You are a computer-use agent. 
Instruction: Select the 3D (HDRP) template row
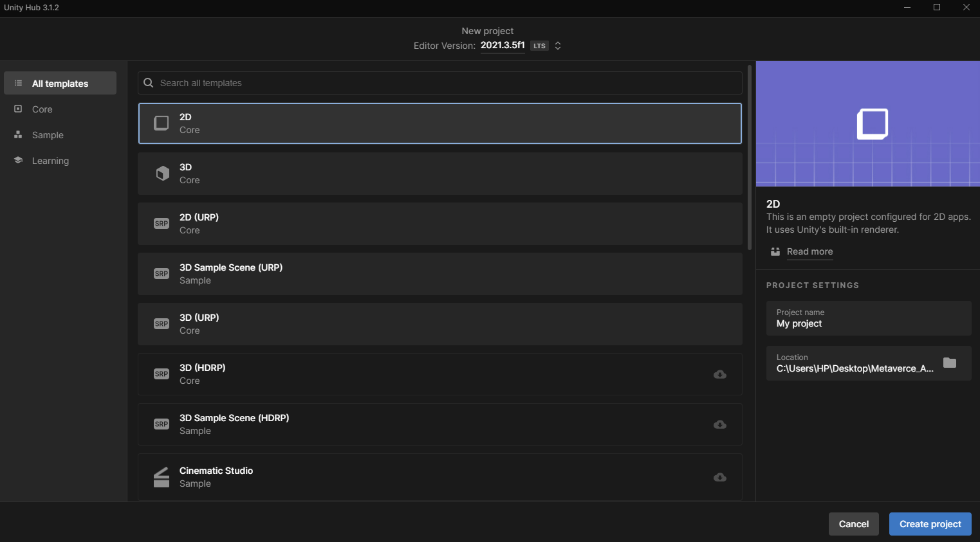(x=440, y=374)
